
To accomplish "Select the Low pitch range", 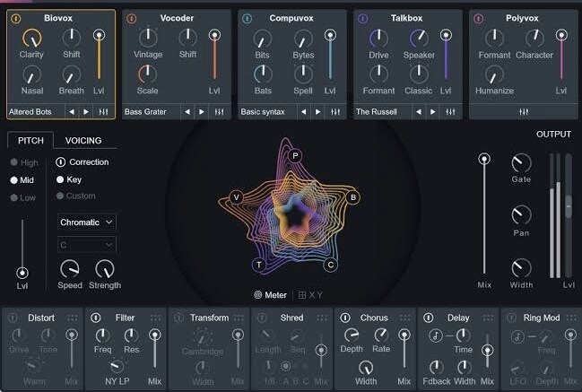I will [x=23, y=197].
